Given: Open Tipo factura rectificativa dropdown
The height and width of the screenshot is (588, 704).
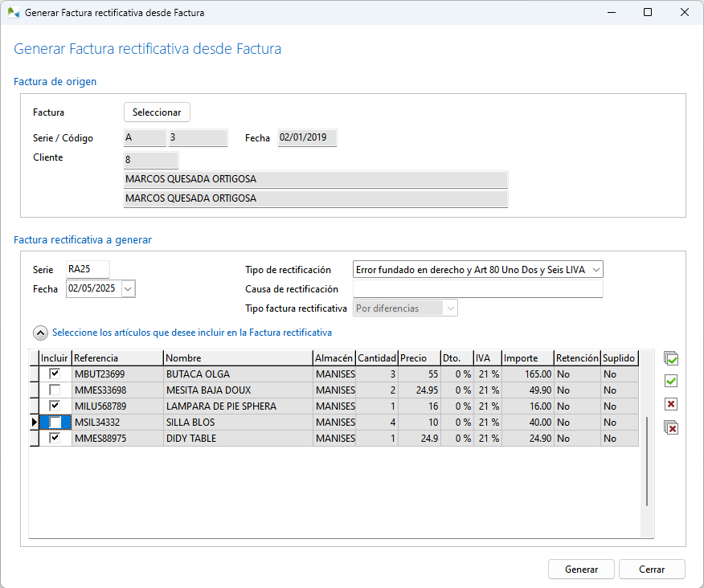Looking at the screenshot, I should (450, 308).
